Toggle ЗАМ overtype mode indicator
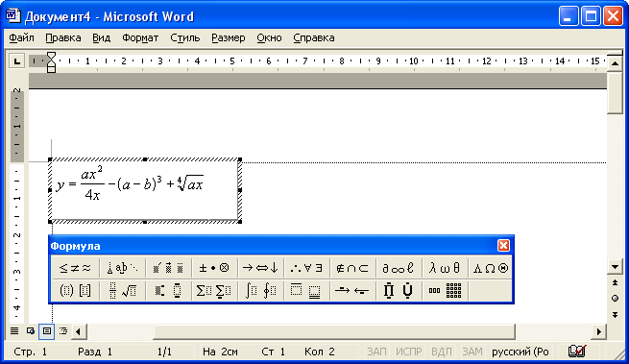The height and width of the screenshot is (364, 629). pos(472,352)
